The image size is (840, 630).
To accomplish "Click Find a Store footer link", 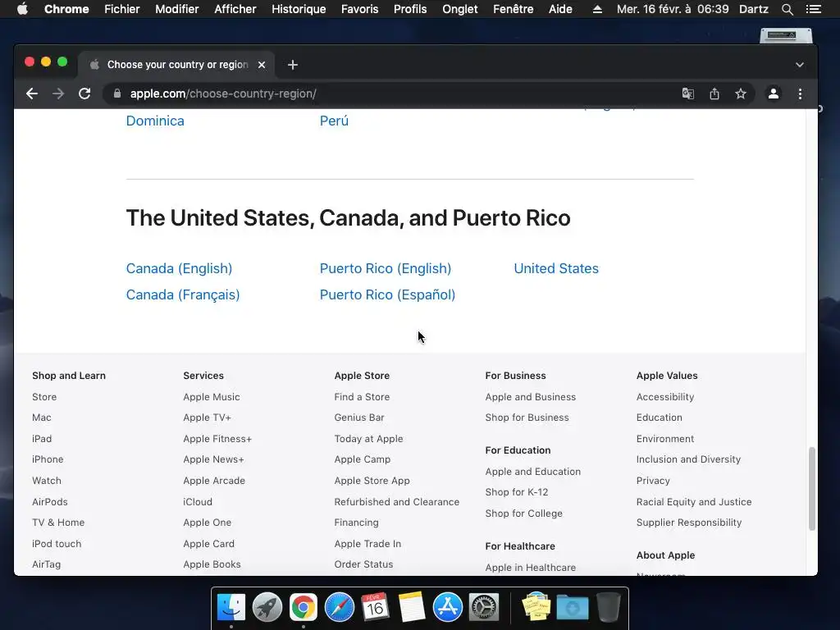I will pyautogui.click(x=362, y=397).
